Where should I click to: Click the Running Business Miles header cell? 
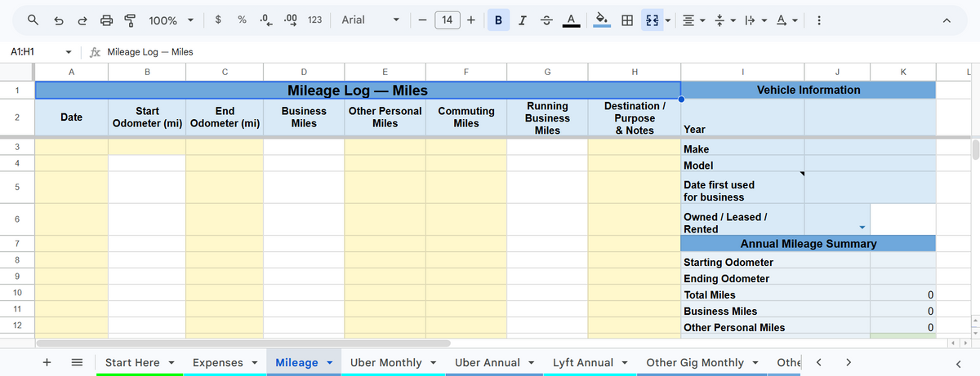[x=547, y=117]
